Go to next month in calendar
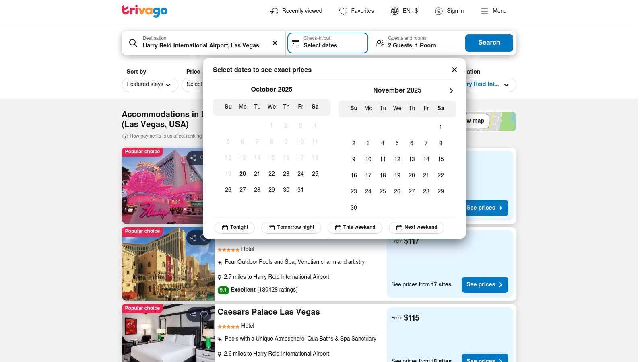This screenshot has height=362, width=644. point(451,91)
